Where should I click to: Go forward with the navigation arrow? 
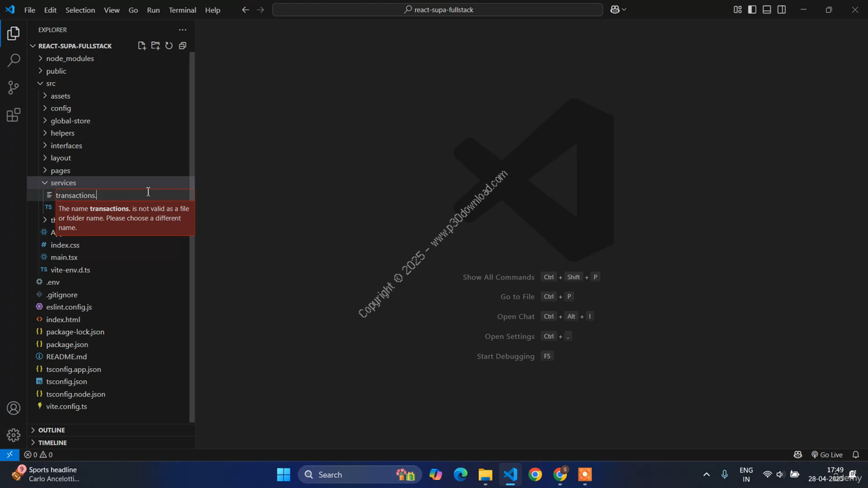[260, 9]
